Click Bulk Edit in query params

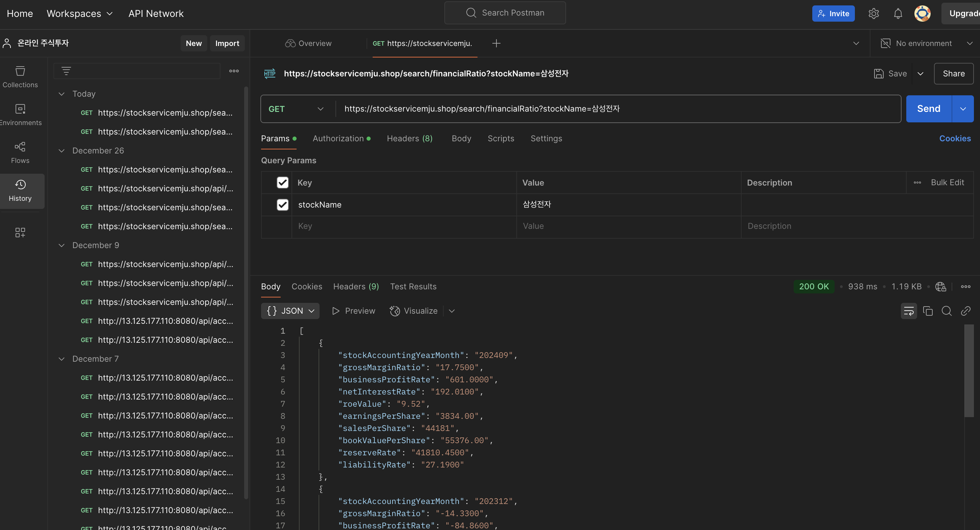click(x=947, y=183)
